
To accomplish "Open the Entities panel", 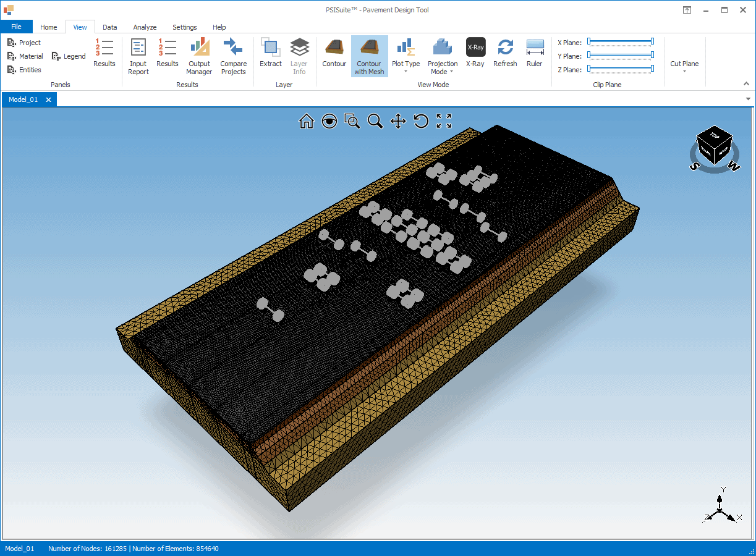I will click(24, 70).
